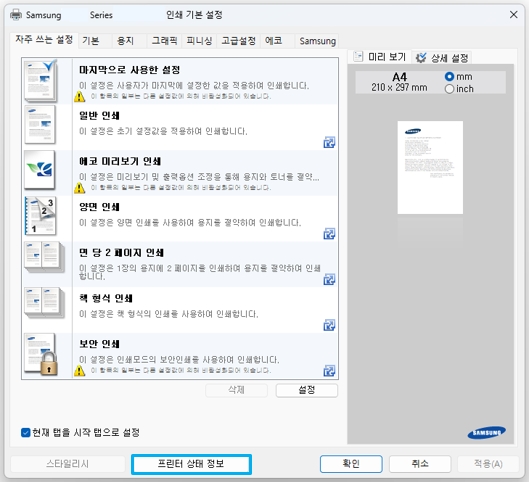This screenshot has width=529, height=482.
Task: Select the 일반 인쇄 preset icon
Action: 40,125
